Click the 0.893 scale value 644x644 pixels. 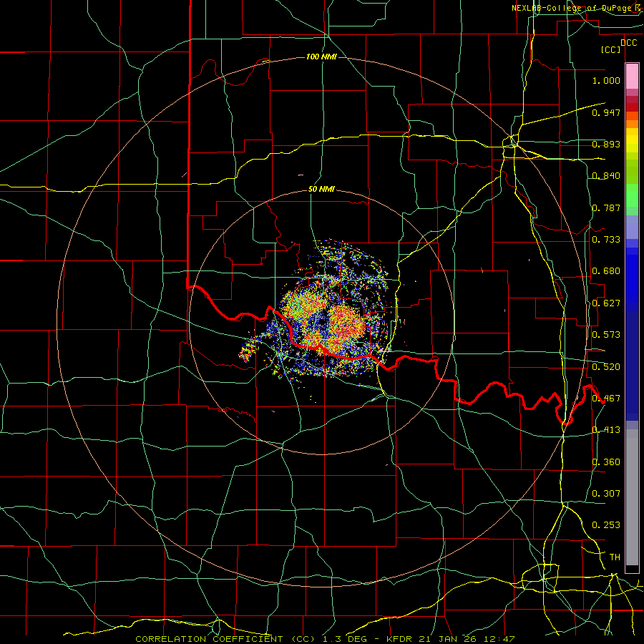[606, 144]
